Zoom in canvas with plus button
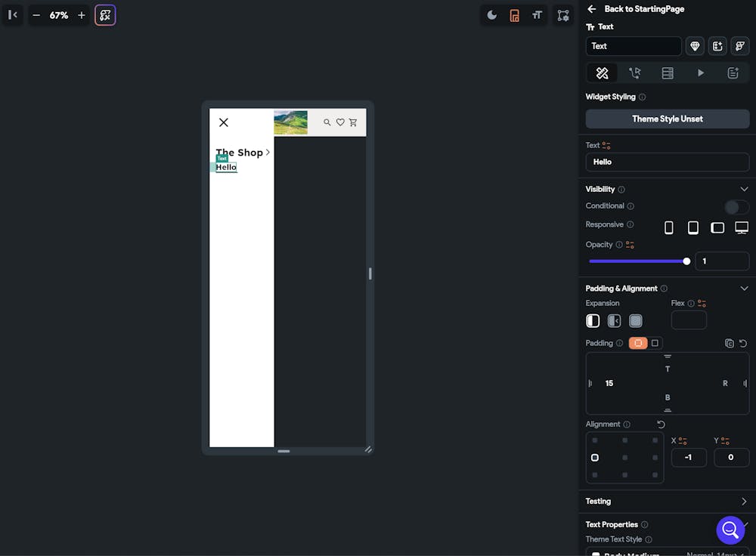Viewport: 756px width, 556px height. point(82,15)
